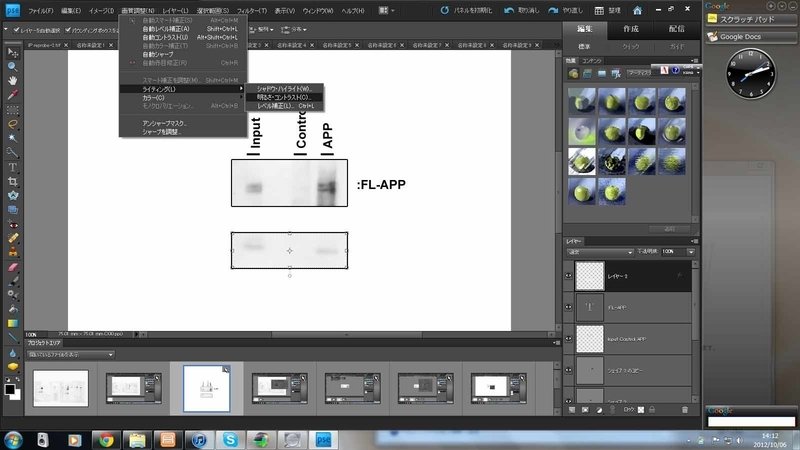Toggle lock all on layer
This screenshot has width=800, height=450.
pyautogui.click(x=652, y=410)
